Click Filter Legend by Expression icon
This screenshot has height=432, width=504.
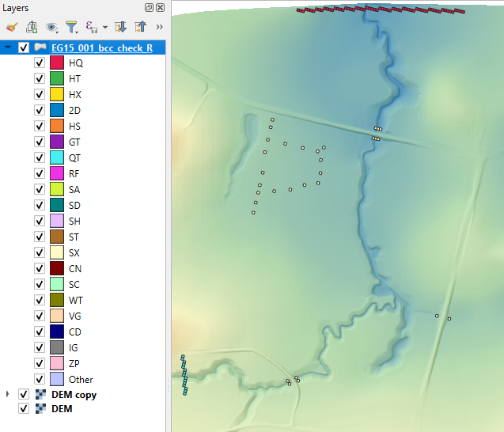(x=91, y=27)
